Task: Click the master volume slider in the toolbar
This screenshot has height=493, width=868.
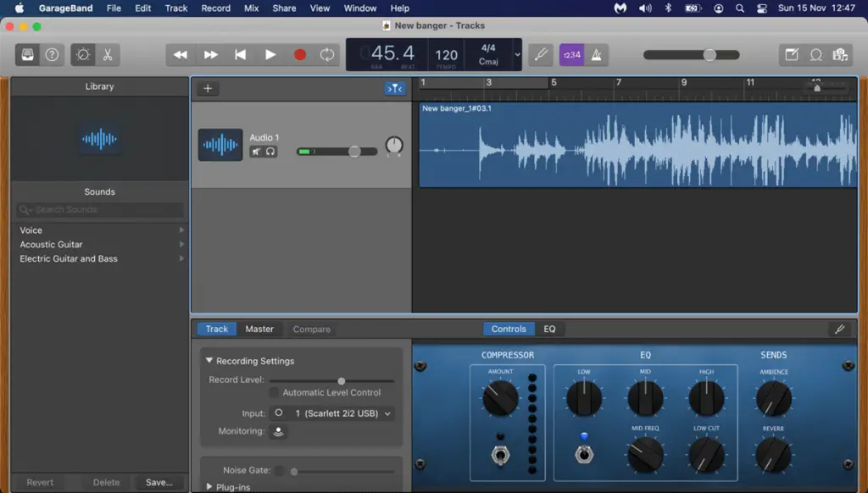Action: pos(692,55)
